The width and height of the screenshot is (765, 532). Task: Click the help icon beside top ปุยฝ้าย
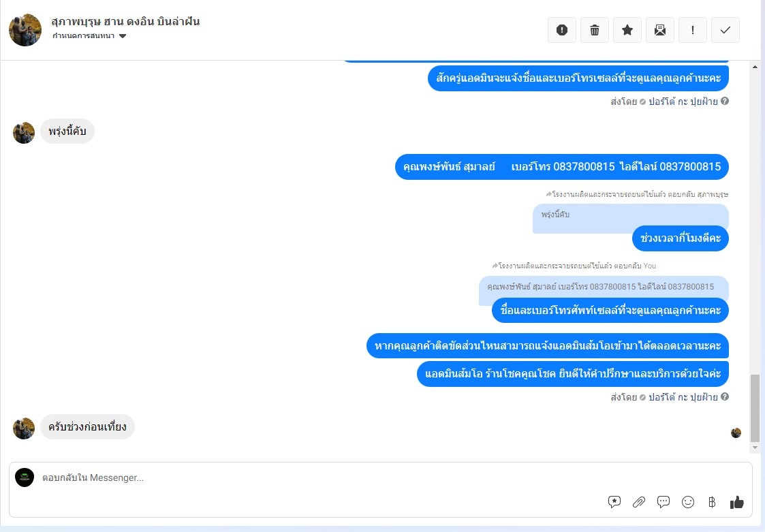coord(725,101)
